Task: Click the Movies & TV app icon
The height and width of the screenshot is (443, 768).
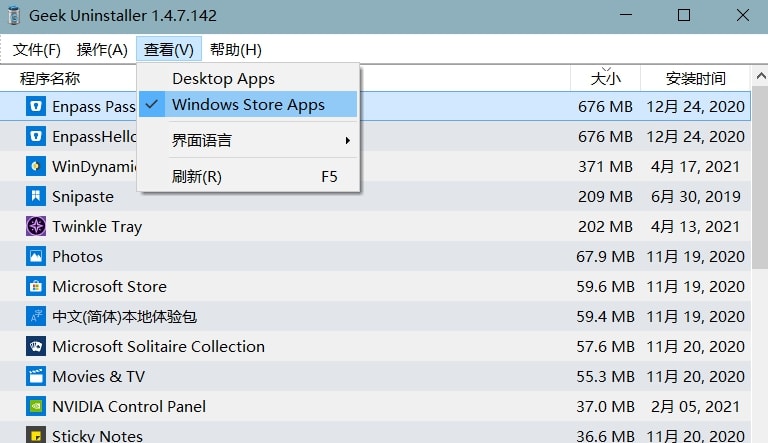Action: [36, 376]
